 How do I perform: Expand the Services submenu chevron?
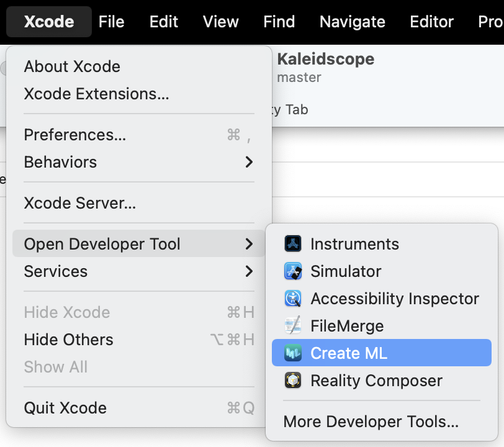pyautogui.click(x=249, y=271)
